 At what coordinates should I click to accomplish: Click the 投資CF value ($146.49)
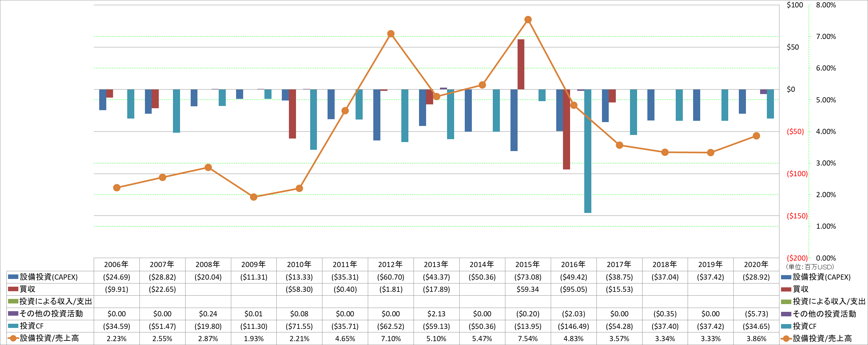[574, 326]
